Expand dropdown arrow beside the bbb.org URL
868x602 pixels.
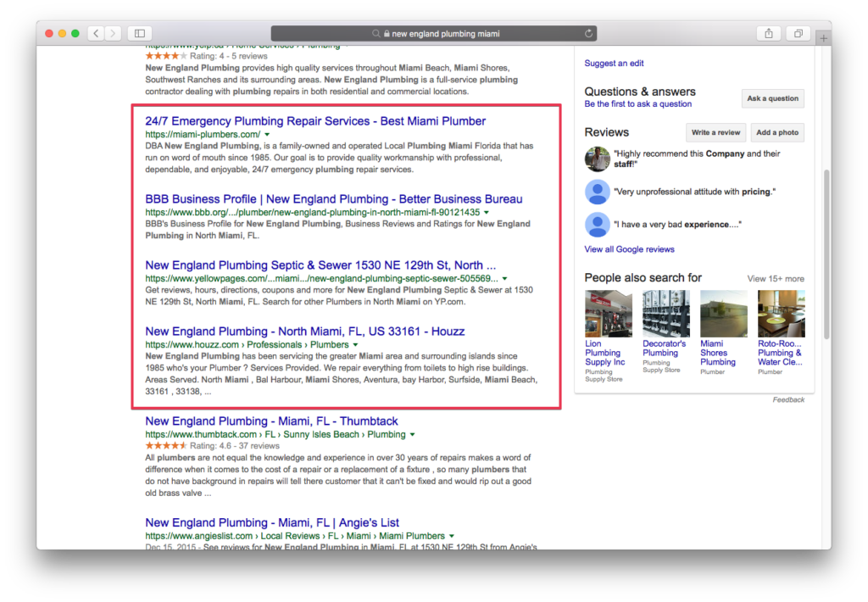point(487,213)
